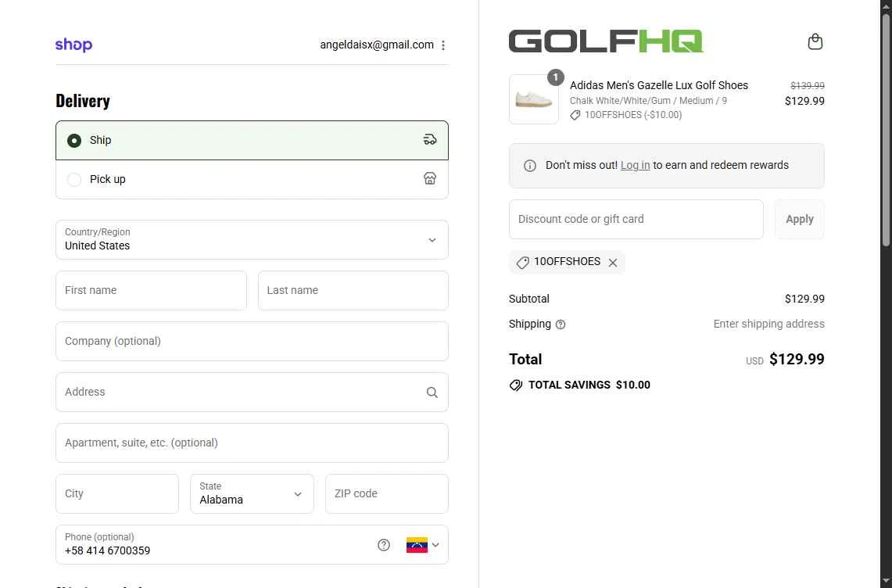The height and width of the screenshot is (588, 892).
Task: Click the address search magnifier icon
Action: 432,393
